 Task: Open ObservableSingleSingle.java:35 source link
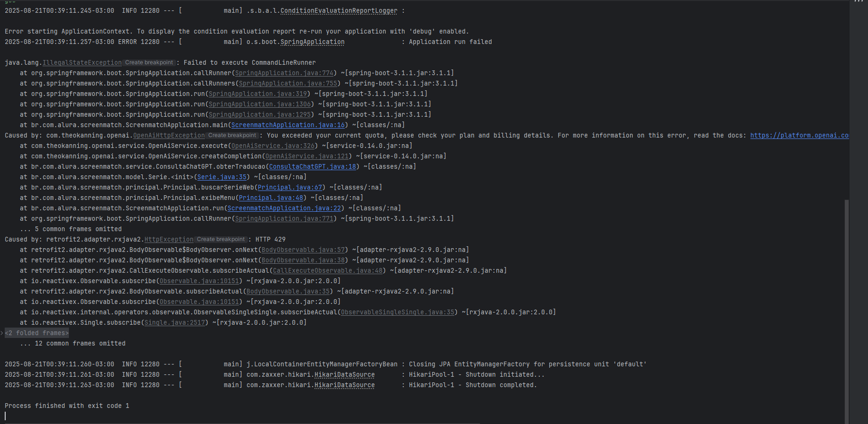pos(398,312)
